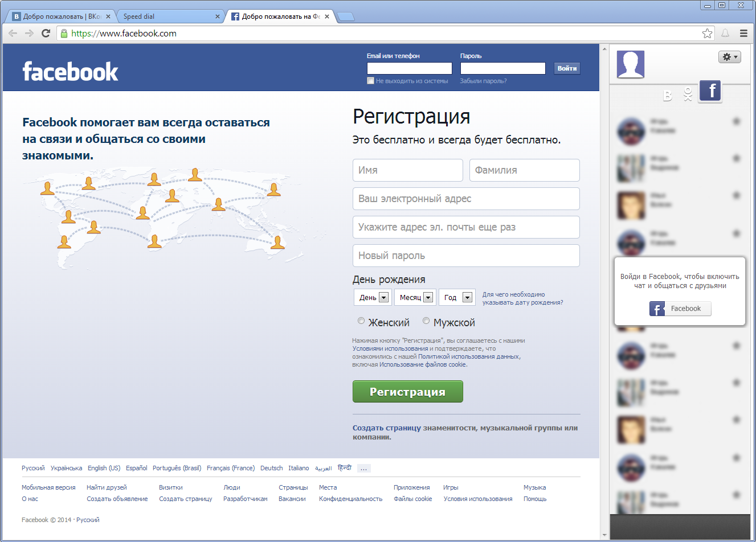Screen dimensions: 756x542
Task: Open a new browser tab
Action: [x=345, y=17]
